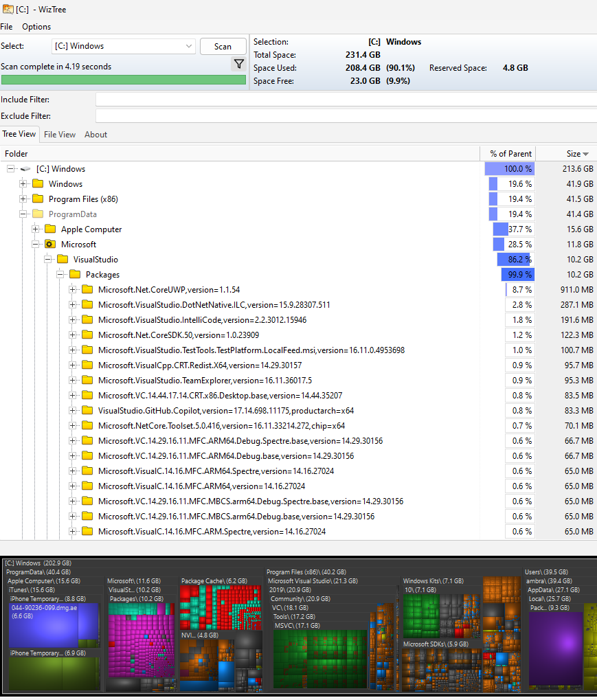Click the Package Cache treemap header
597x700 pixels.
click(x=214, y=580)
